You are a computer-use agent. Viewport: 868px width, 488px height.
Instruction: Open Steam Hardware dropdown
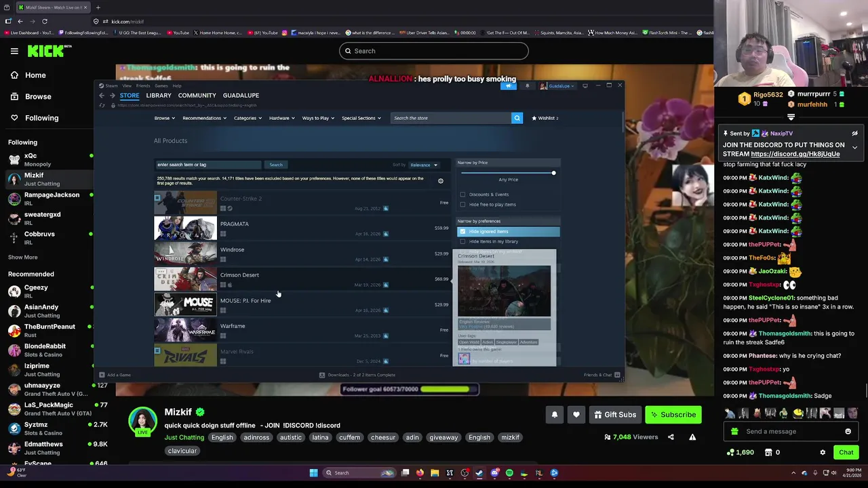[x=281, y=118]
